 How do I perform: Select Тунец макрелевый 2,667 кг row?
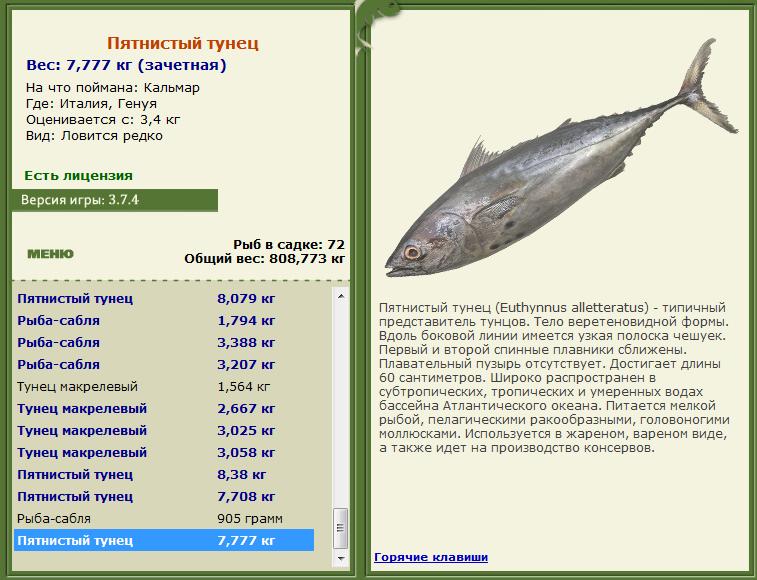tap(164, 409)
